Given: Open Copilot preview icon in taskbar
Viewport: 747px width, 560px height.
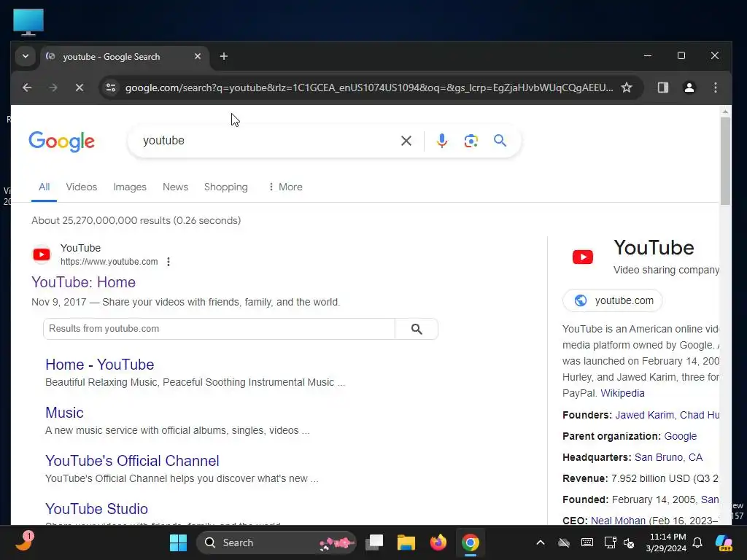Looking at the screenshot, I should [x=724, y=542].
